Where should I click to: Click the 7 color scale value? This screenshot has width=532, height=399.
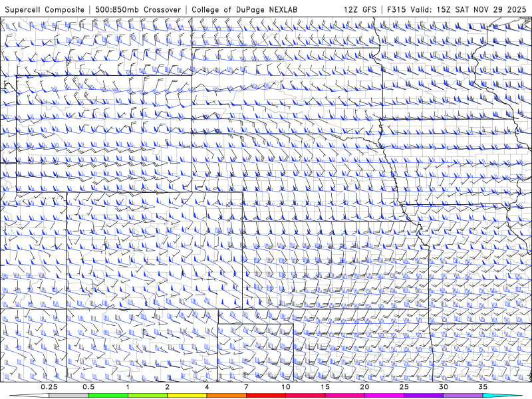[x=246, y=387]
